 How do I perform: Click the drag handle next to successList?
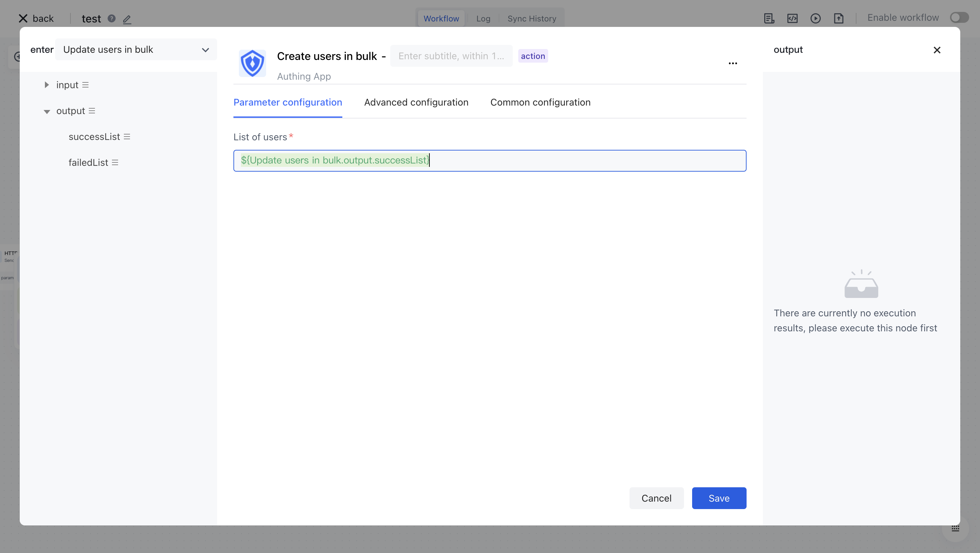point(127,137)
